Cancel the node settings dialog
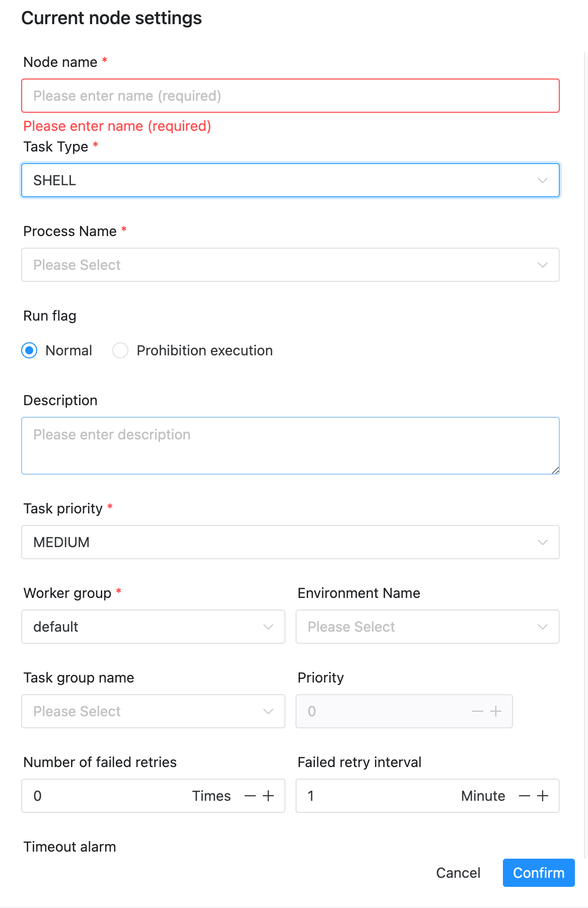The image size is (588, 908). [x=457, y=873]
